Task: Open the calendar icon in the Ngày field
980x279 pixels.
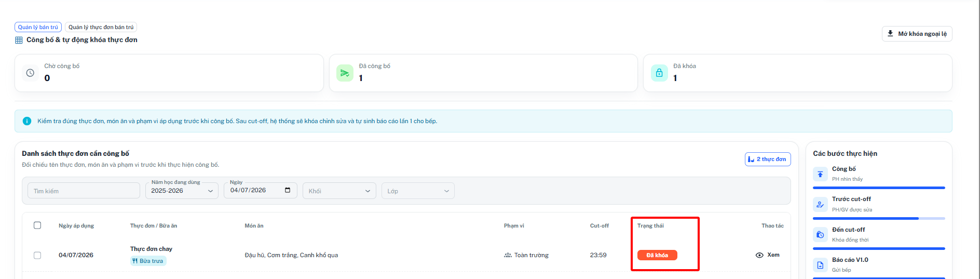Action: coord(288,190)
